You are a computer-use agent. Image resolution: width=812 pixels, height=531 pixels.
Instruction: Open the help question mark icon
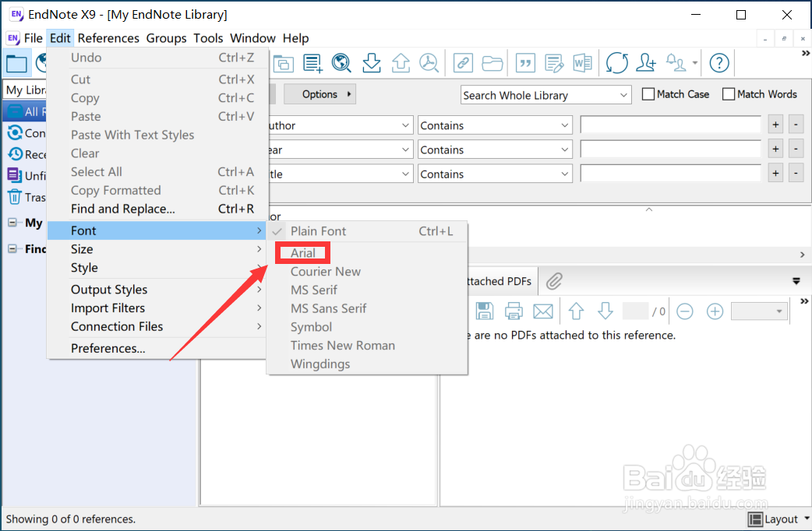click(x=719, y=63)
